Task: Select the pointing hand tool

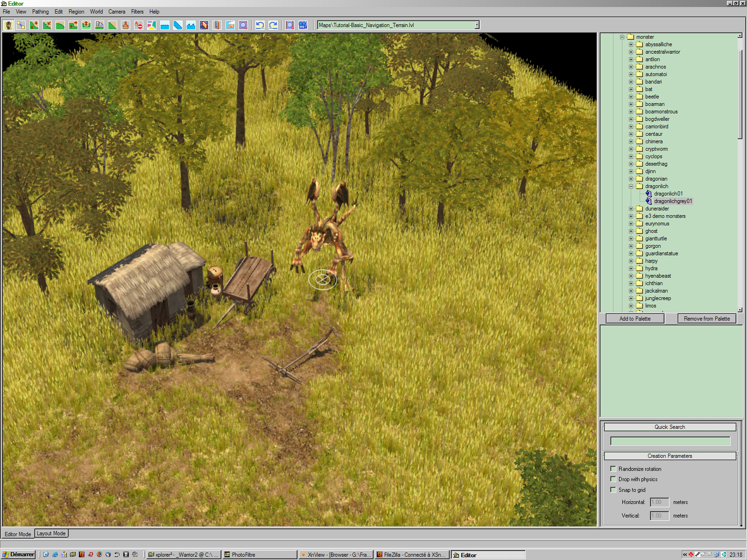Action: (230, 25)
